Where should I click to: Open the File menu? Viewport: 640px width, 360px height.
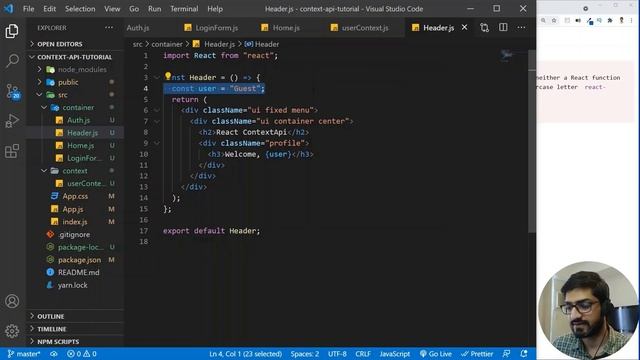coord(29,9)
